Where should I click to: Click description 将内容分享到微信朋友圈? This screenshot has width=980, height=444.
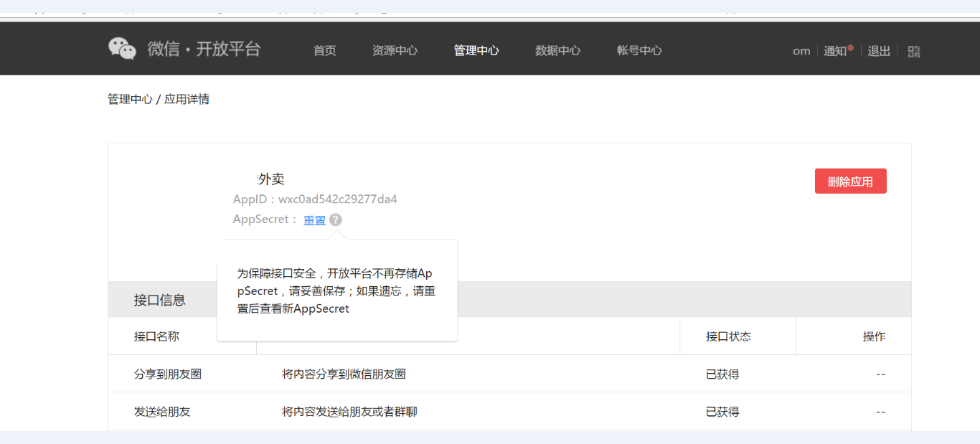[x=344, y=374]
